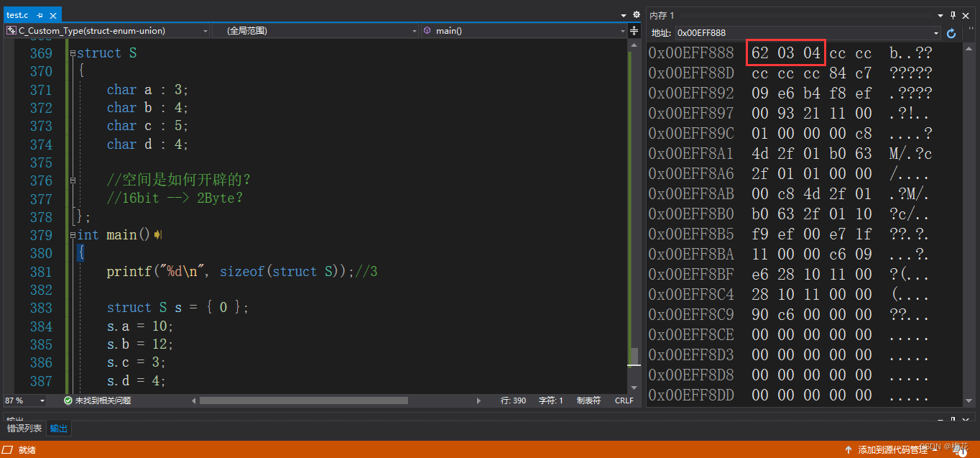Screen dimensions: 980x458
Task: Click the editor horizontal scroll right arrow
Action: pyautogui.click(x=479, y=400)
